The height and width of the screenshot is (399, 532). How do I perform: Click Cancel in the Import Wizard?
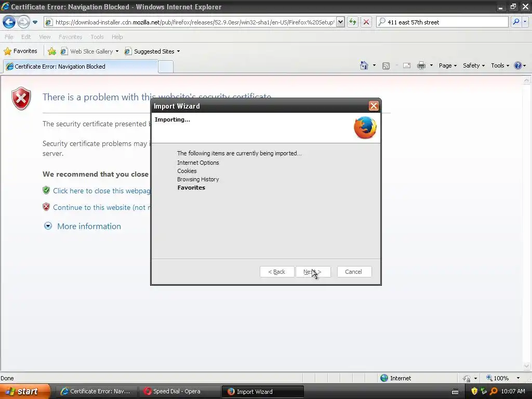click(354, 272)
